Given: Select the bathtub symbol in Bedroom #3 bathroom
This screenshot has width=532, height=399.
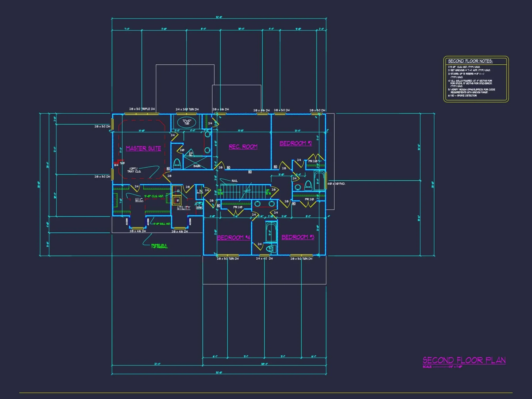Looking at the screenshot, I should (271, 232).
